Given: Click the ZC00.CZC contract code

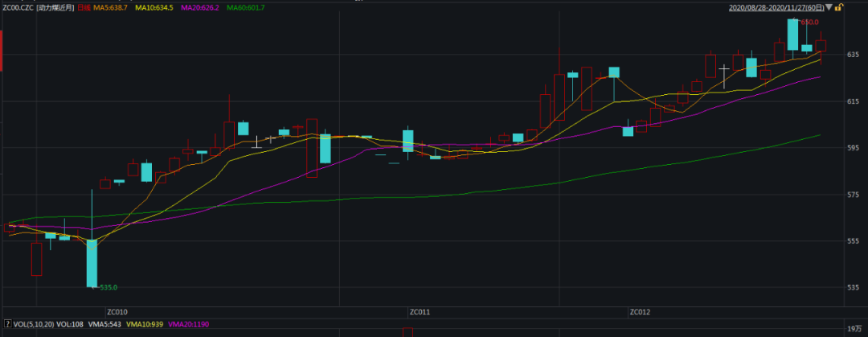Looking at the screenshot, I should (18, 7).
